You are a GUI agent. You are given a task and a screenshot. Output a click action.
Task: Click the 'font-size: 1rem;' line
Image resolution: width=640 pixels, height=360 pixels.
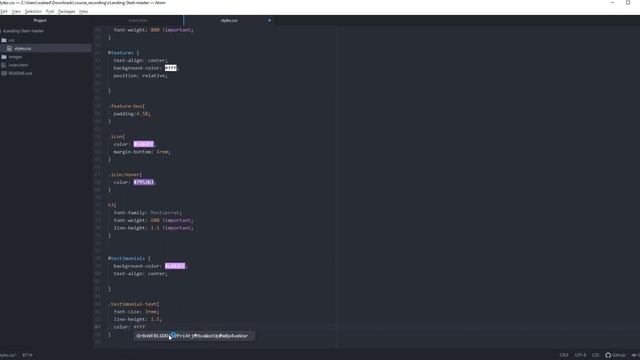[136, 312]
